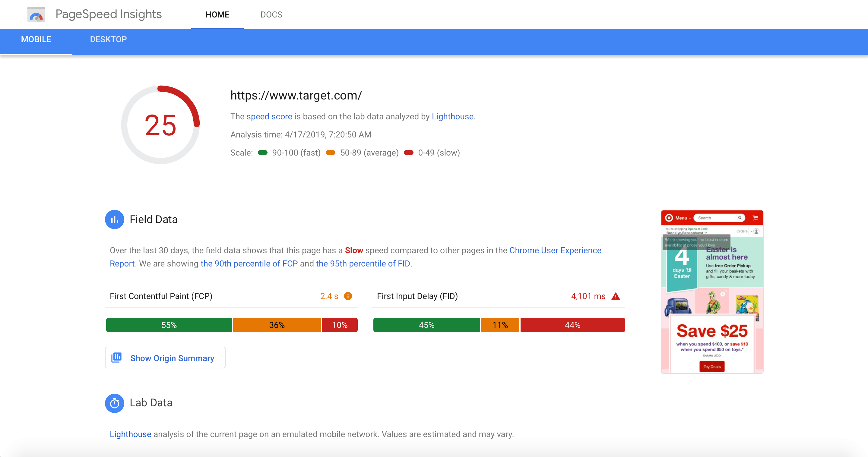Click the Field Data bar chart icon
Screen dimensions: 868x457
[x=115, y=219]
